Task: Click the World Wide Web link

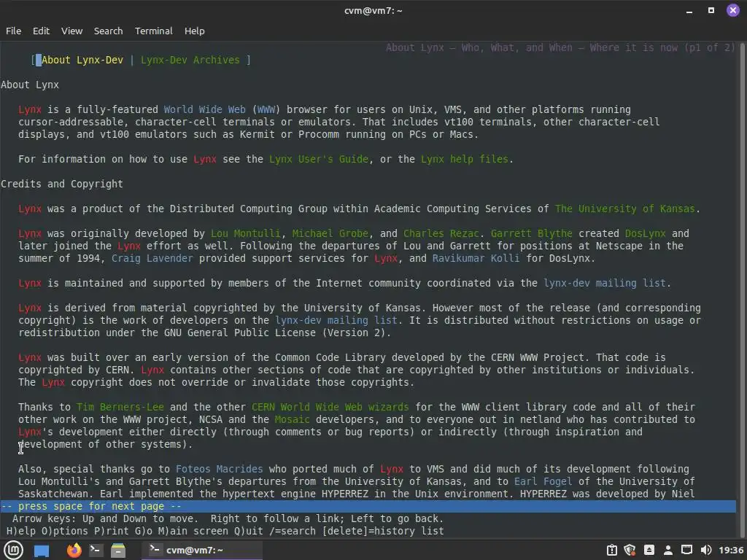Action: tap(205, 109)
